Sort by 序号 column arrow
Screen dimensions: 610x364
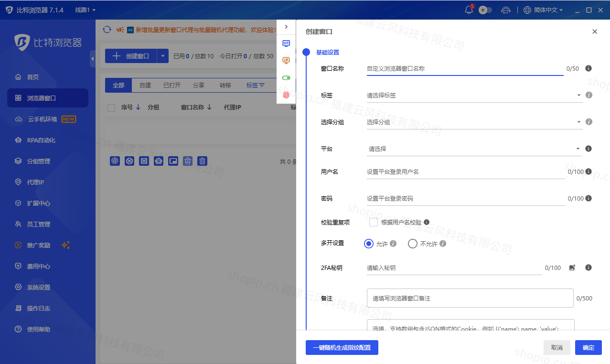[x=138, y=107]
